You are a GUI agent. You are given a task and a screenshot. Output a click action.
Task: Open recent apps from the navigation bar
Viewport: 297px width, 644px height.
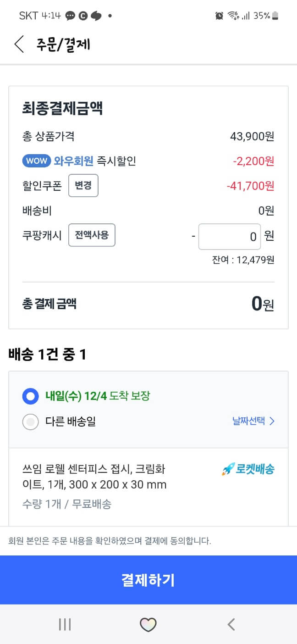click(x=65, y=624)
